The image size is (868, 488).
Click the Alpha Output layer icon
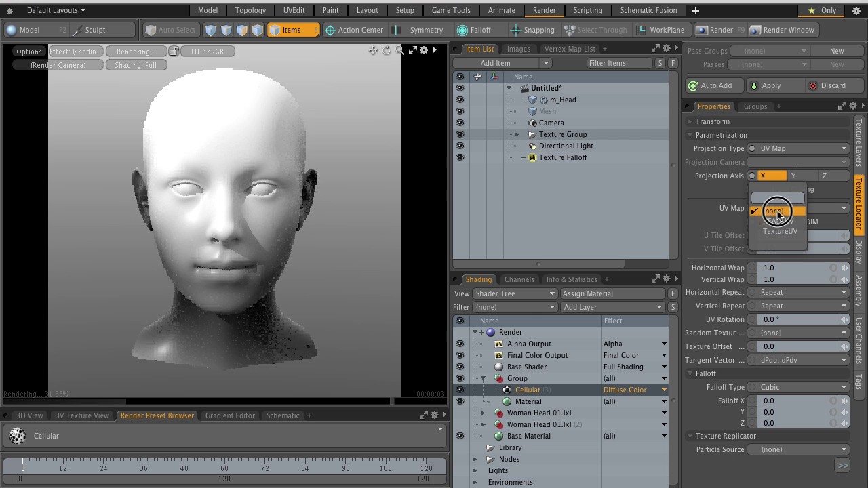click(499, 344)
